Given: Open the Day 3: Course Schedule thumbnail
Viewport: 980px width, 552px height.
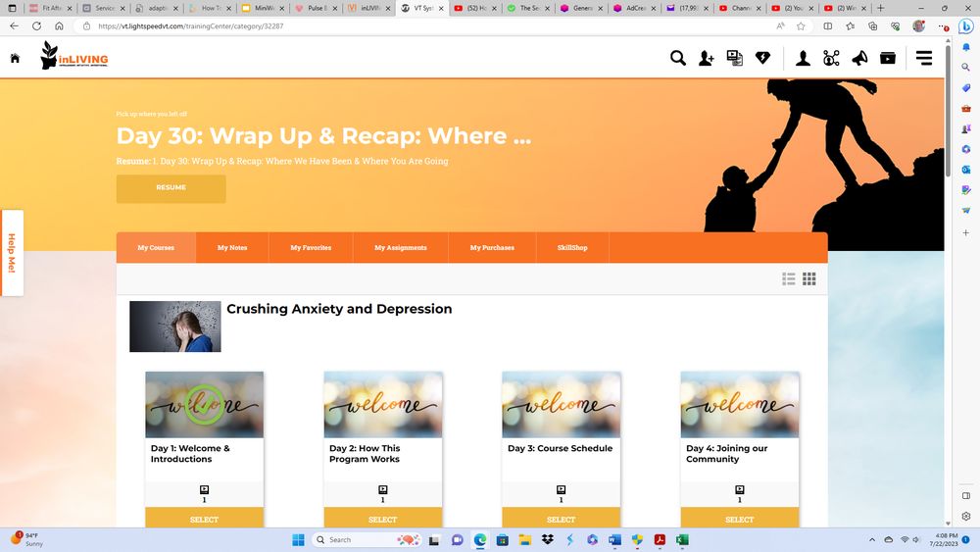Looking at the screenshot, I should [561, 405].
